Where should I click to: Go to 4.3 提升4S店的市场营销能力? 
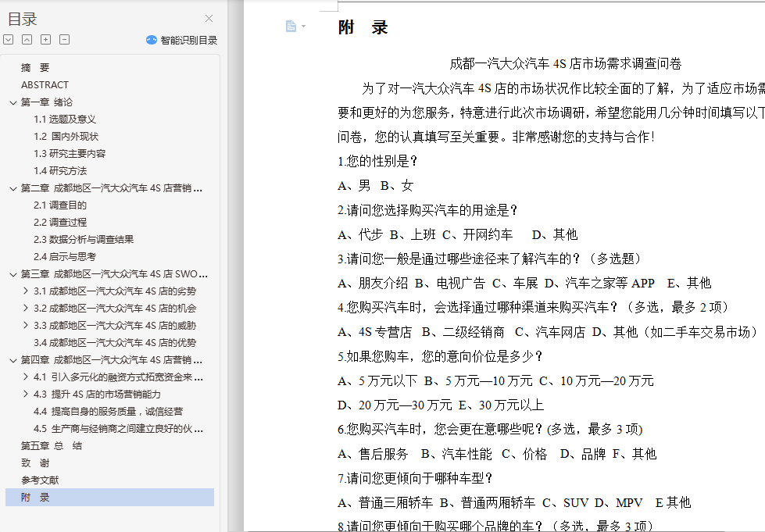pyautogui.click(x=97, y=394)
